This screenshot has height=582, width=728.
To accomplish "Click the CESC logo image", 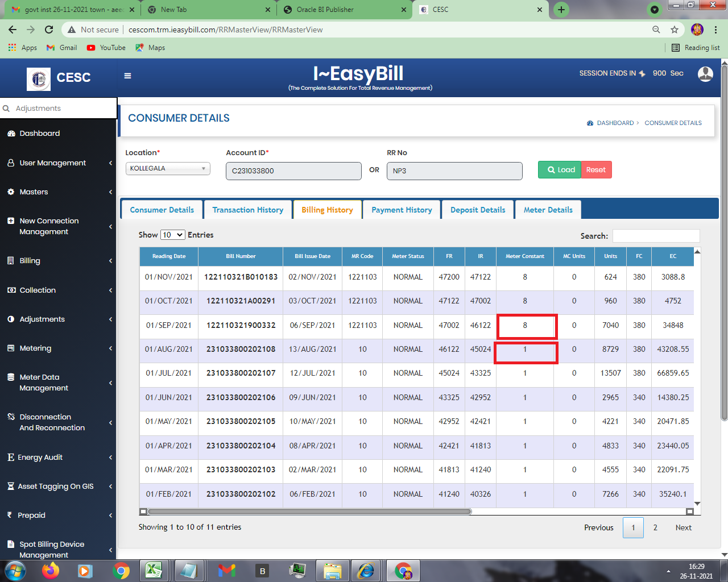I will [x=39, y=79].
